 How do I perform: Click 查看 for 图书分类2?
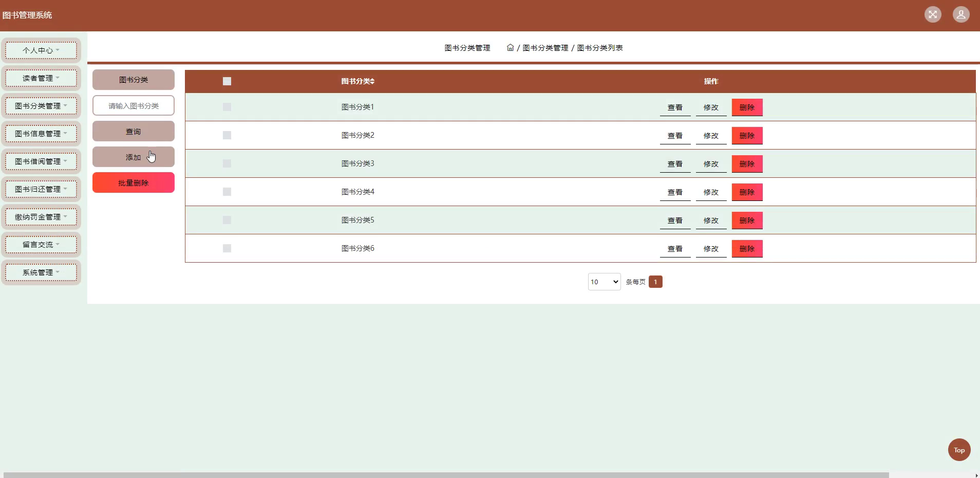click(675, 136)
